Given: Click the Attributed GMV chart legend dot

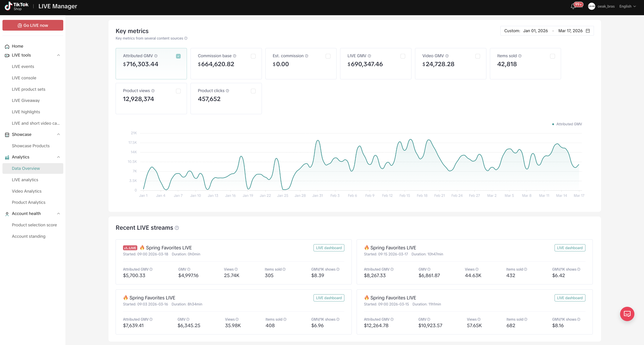Looking at the screenshot, I should 553,124.
